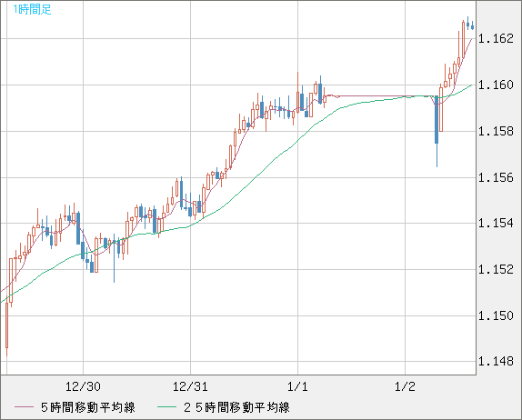Viewport: 522px width, 420px height.
Task: Click the 12/30 date axis label
Action: click(83, 386)
